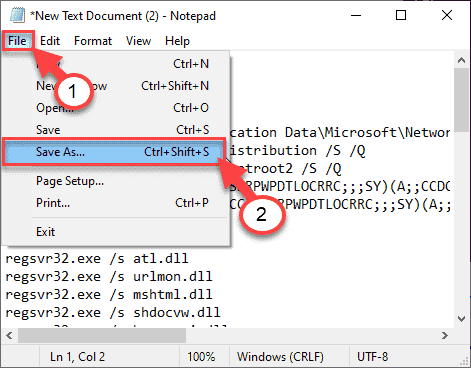Click the vertical scrollbar up arrow
Image resolution: width=471 pixels, height=368 pixels.
[x=461, y=60]
